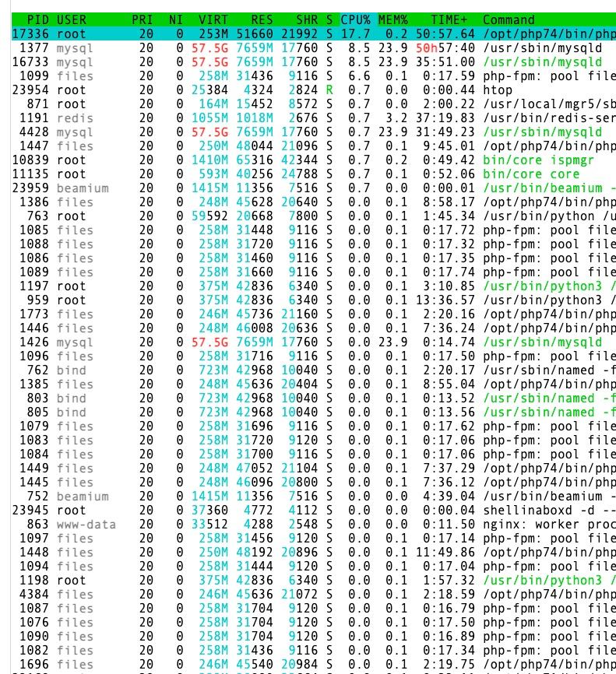The height and width of the screenshot is (674, 616).
Task: Select php-fpm process with PID 1097
Action: tap(314, 538)
